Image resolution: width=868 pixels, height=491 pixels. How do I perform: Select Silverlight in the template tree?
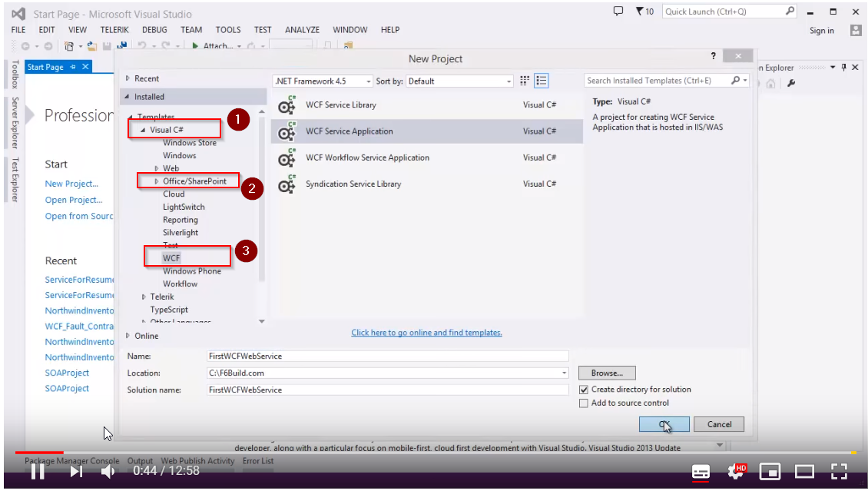[x=181, y=233]
